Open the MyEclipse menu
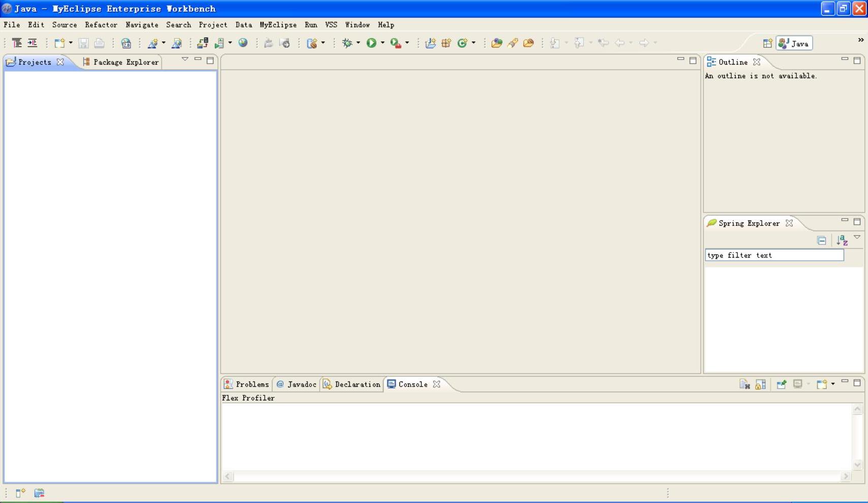 [x=278, y=25]
